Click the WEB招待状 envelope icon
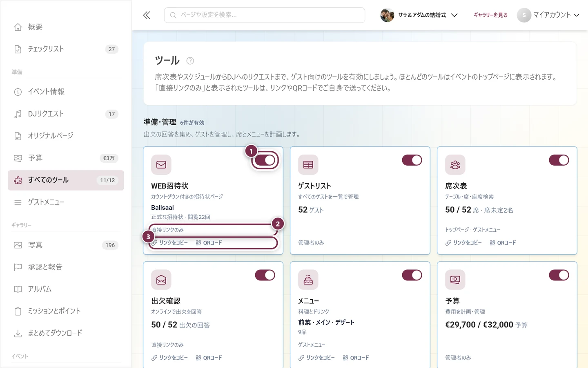 point(161,164)
